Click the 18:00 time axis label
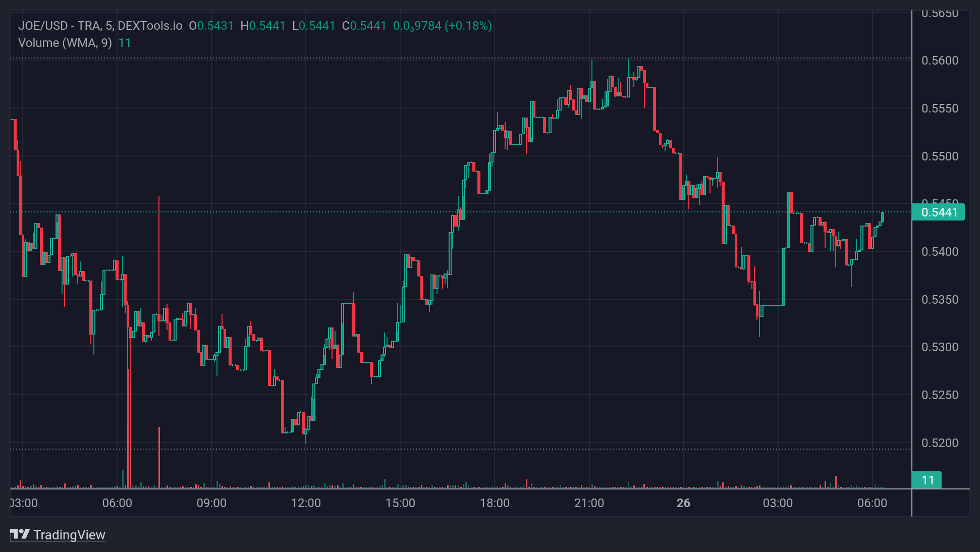980x552 pixels. coord(495,503)
